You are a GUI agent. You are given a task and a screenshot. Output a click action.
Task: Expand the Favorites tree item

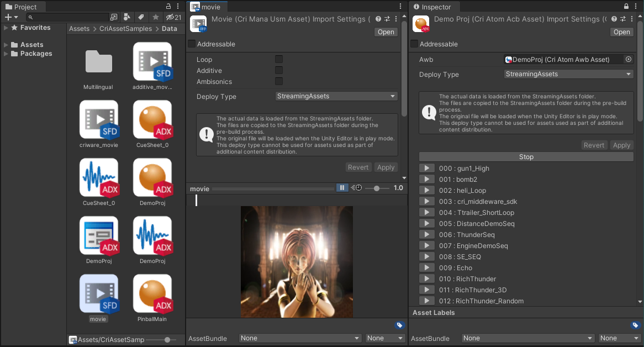pos(6,28)
